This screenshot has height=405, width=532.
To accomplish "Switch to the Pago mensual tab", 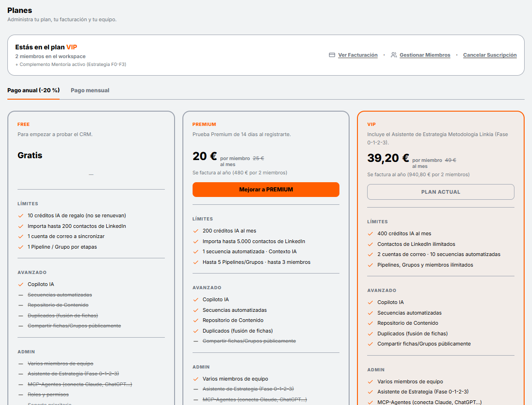I will (90, 90).
